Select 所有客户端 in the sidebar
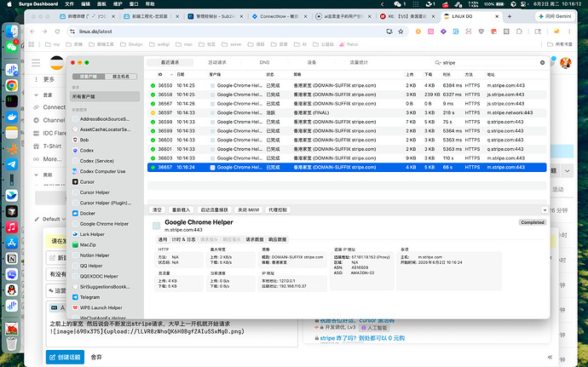Viewport: 588px width, 367px height. 105,96
